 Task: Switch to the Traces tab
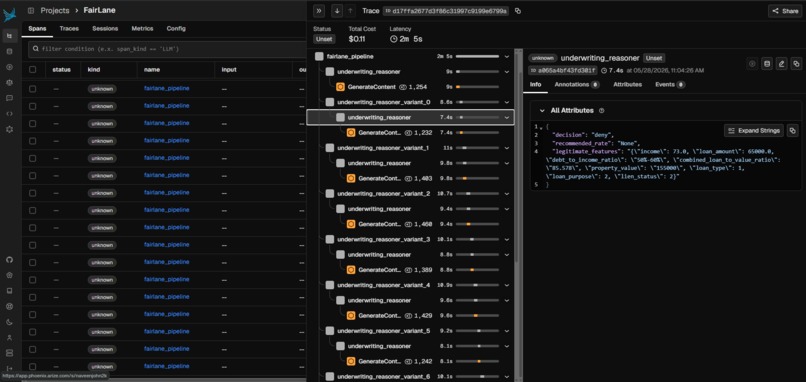point(69,29)
